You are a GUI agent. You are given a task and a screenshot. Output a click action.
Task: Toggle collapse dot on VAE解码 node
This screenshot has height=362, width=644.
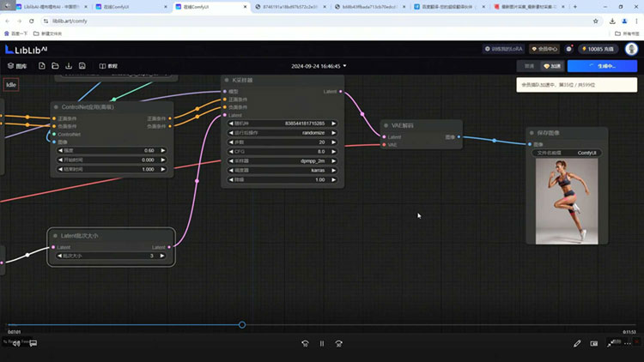386,125
